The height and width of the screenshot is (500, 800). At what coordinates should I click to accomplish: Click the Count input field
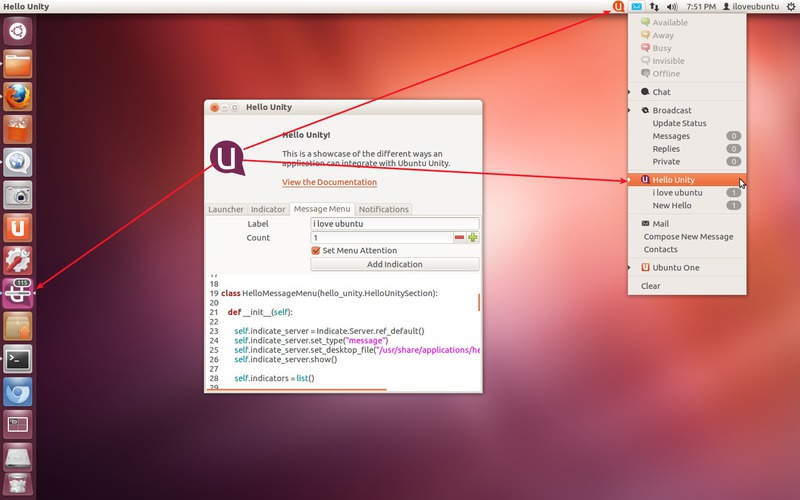click(x=382, y=237)
